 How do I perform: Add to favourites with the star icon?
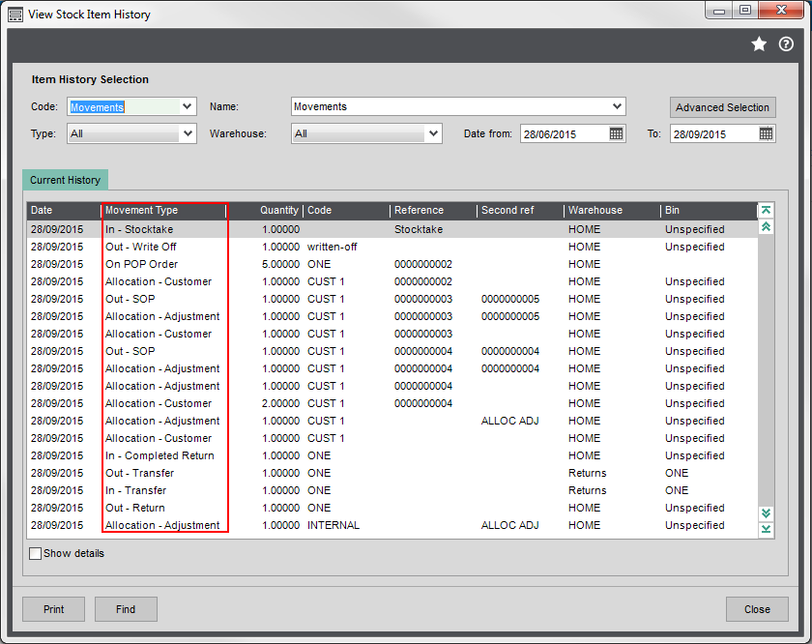[759, 44]
